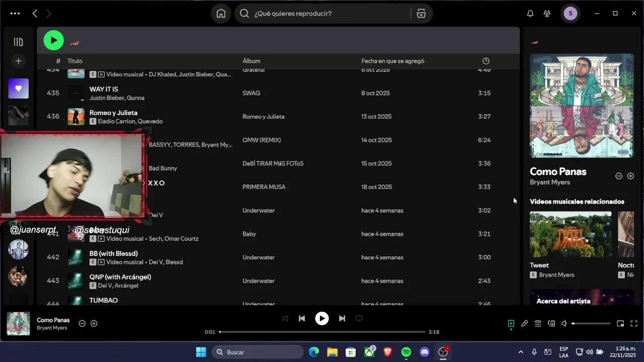Toggle repeat mode
This screenshot has width=644, height=362.
359,318
